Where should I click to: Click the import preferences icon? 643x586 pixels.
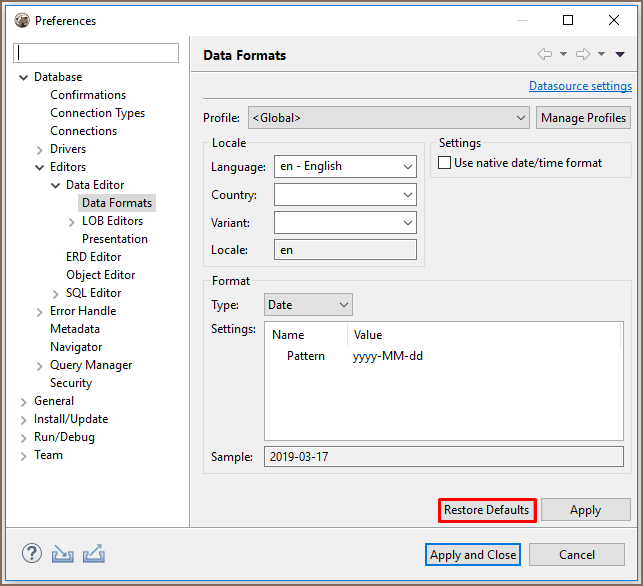[63, 553]
